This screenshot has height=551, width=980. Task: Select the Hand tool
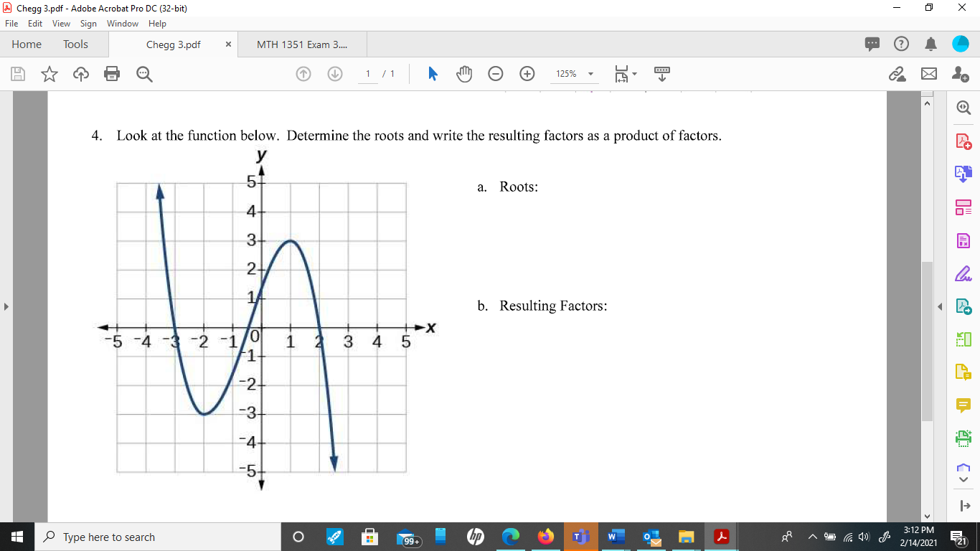pyautogui.click(x=464, y=73)
